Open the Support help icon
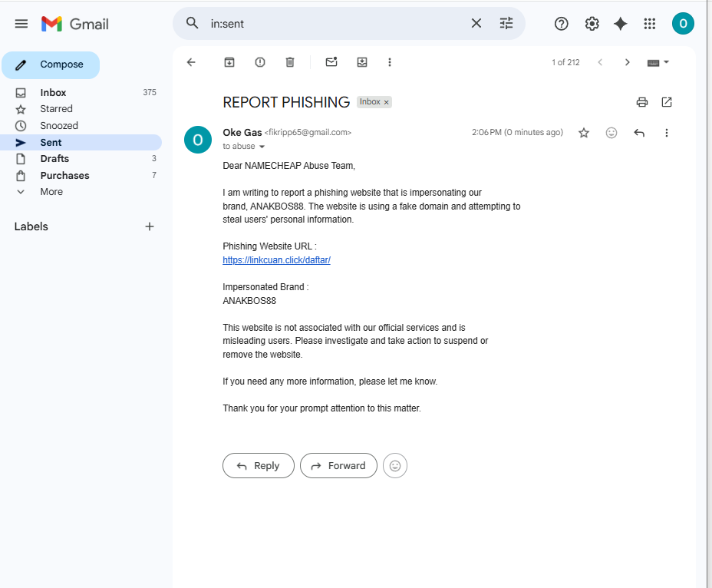 tap(562, 24)
